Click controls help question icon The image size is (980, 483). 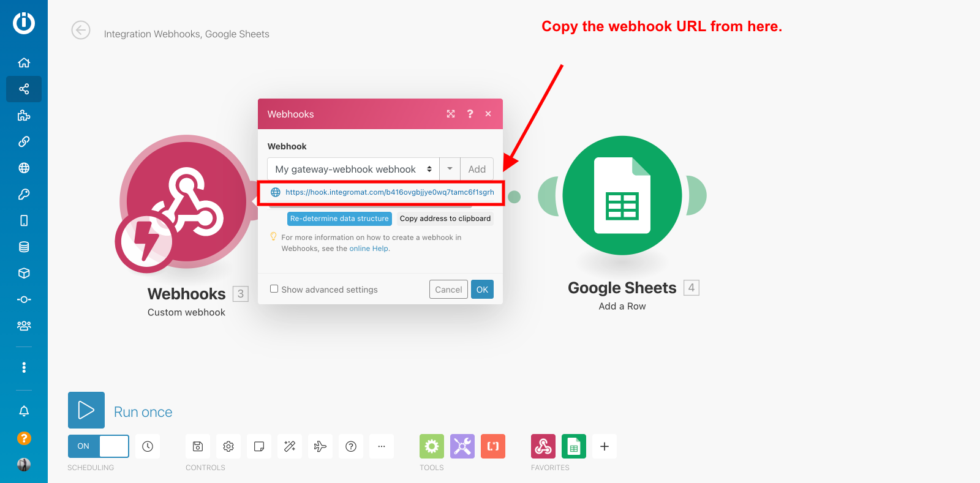pyautogui.click(x=351, y=446)
